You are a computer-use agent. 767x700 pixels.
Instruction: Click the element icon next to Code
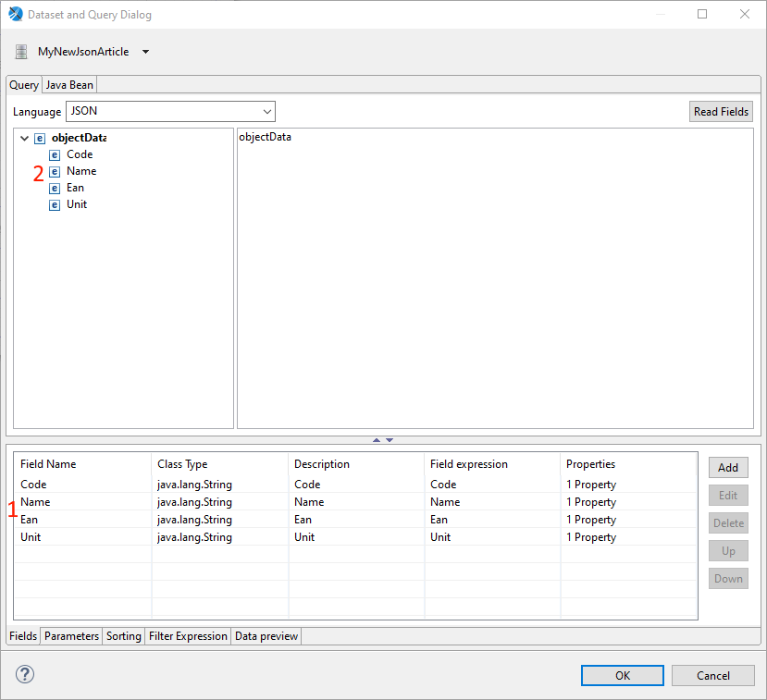[x=55, y=155]
